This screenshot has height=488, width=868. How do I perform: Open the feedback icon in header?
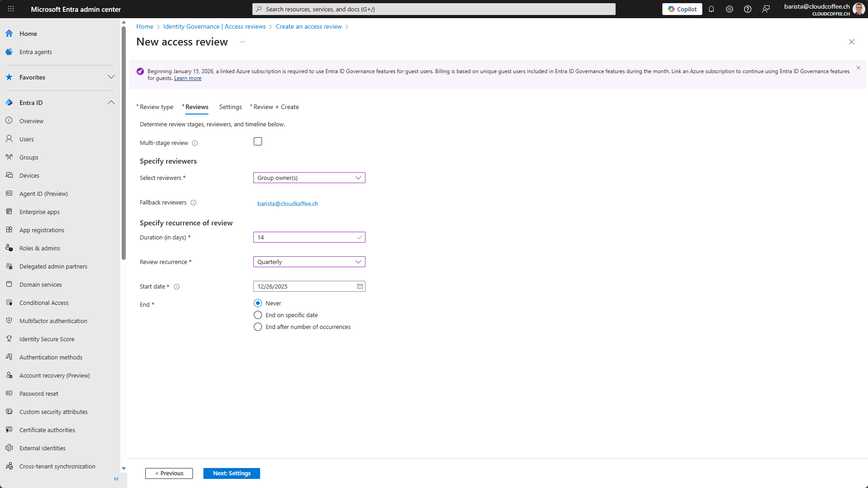click(766, 9)
